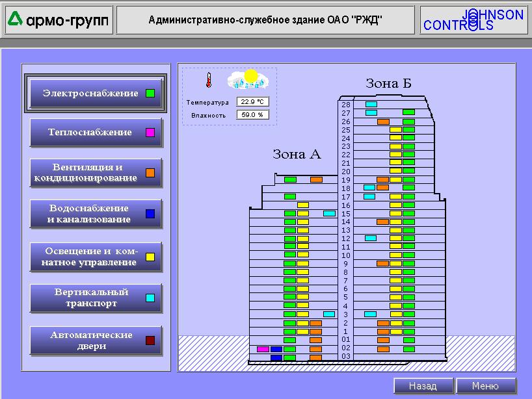The width and height of the screenshot is (532, 399).
Task: Click the Зона А heading
Action: click(x=297, y=154)
